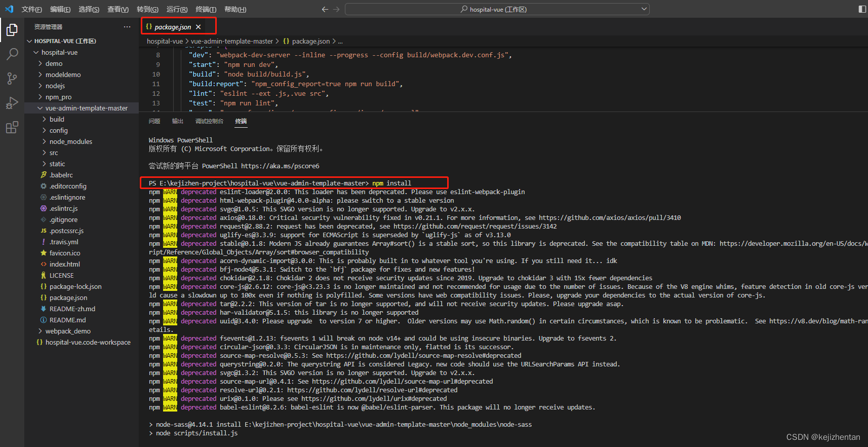
Task: Switch to the 输出 panel tab
Action: point(178,121)
